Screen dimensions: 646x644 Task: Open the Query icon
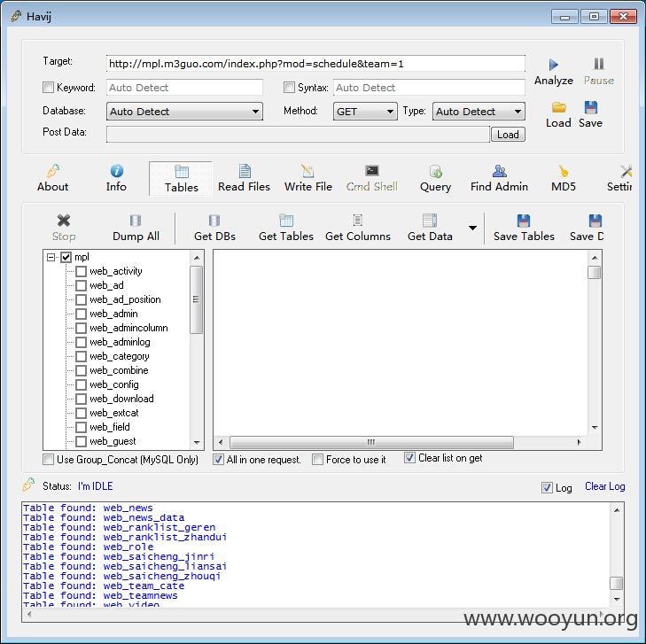tap(435, 171)
